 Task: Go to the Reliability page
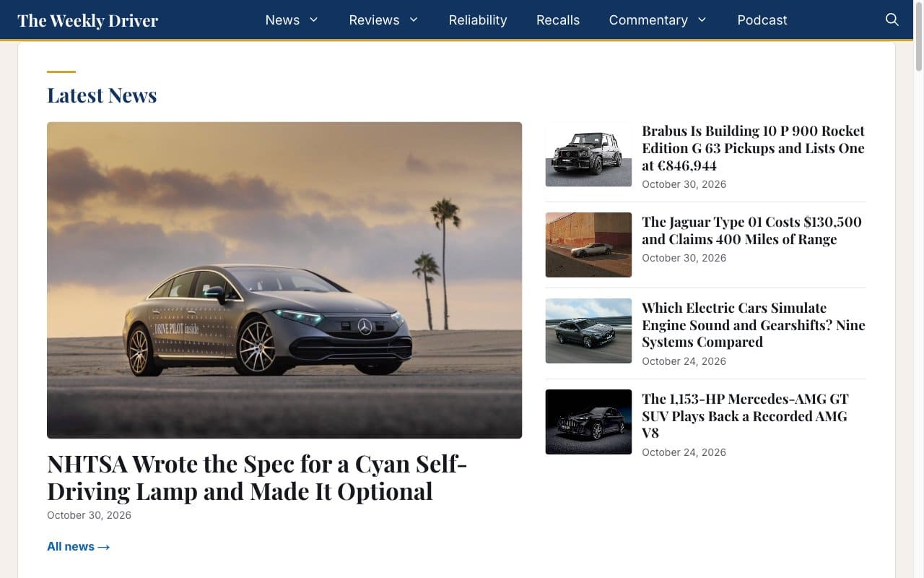pyautogui.click(x=478, y=20)
